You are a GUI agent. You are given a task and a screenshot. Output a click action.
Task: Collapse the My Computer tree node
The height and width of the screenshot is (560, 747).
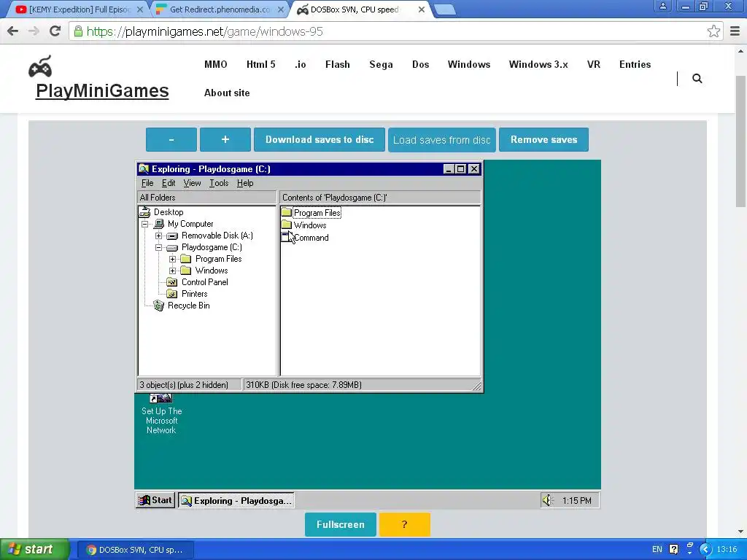tap(145, 224)
